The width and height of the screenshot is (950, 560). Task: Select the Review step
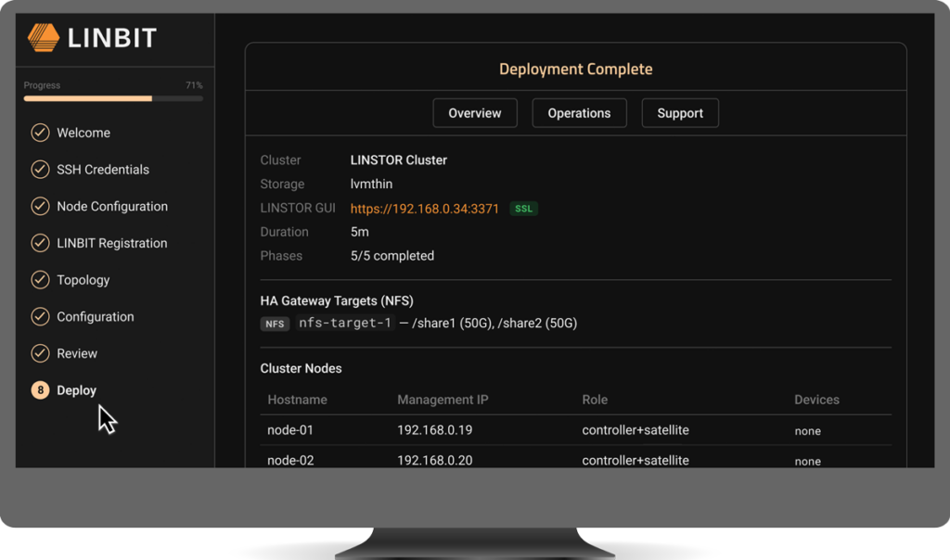(x=77, y=353)
